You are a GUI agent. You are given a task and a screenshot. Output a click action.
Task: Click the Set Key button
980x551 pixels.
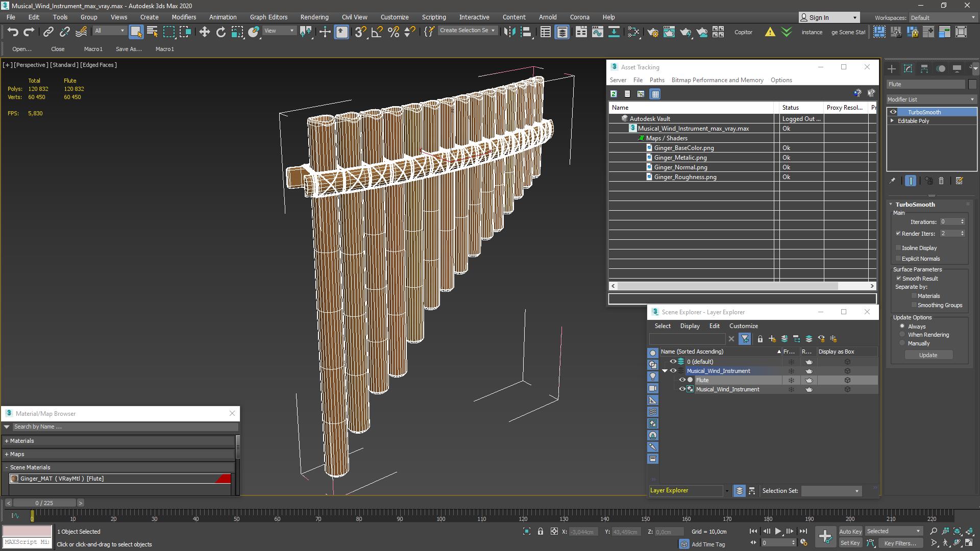coord(850,543)
